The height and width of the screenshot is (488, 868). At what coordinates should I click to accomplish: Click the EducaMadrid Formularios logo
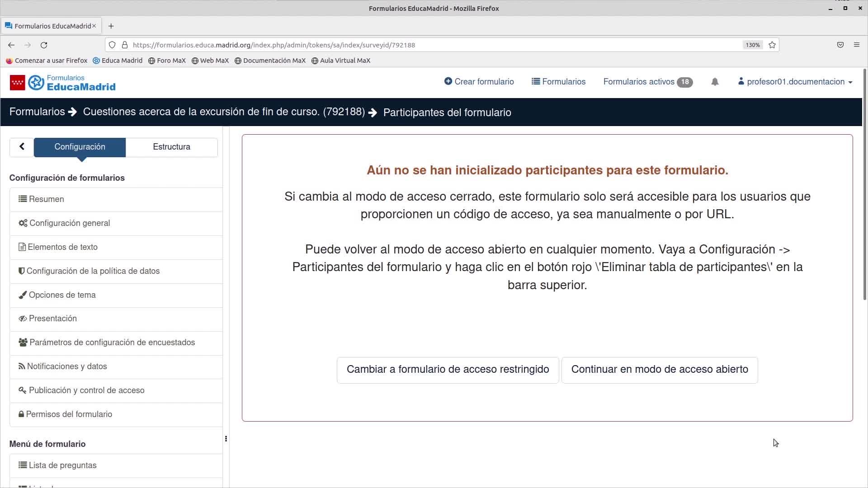(x=63, y=83)
